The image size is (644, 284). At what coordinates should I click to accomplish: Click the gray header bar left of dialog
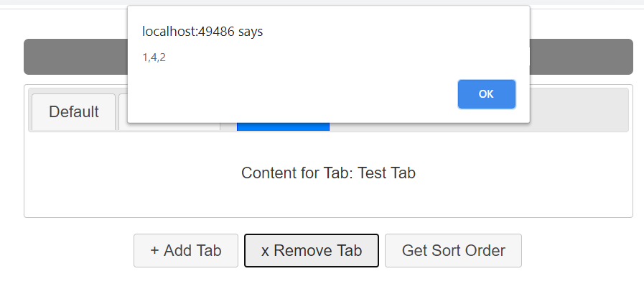click(75, 57)
